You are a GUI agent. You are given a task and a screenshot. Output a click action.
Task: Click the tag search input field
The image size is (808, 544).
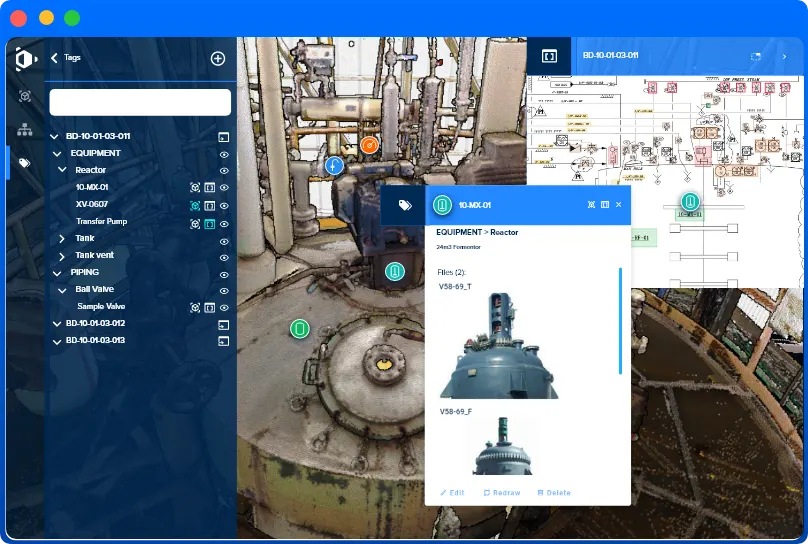tap(140, 102)
